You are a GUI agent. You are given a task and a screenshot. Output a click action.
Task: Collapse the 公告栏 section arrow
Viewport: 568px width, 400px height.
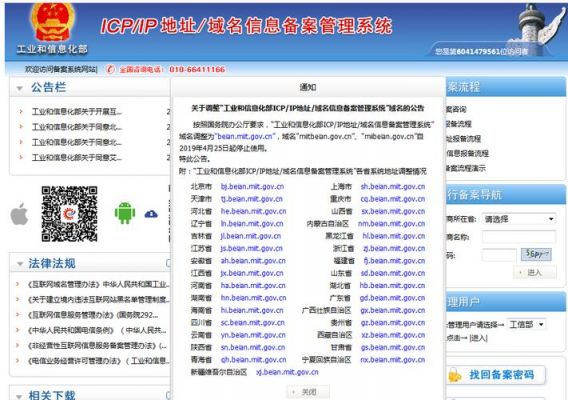20,88
